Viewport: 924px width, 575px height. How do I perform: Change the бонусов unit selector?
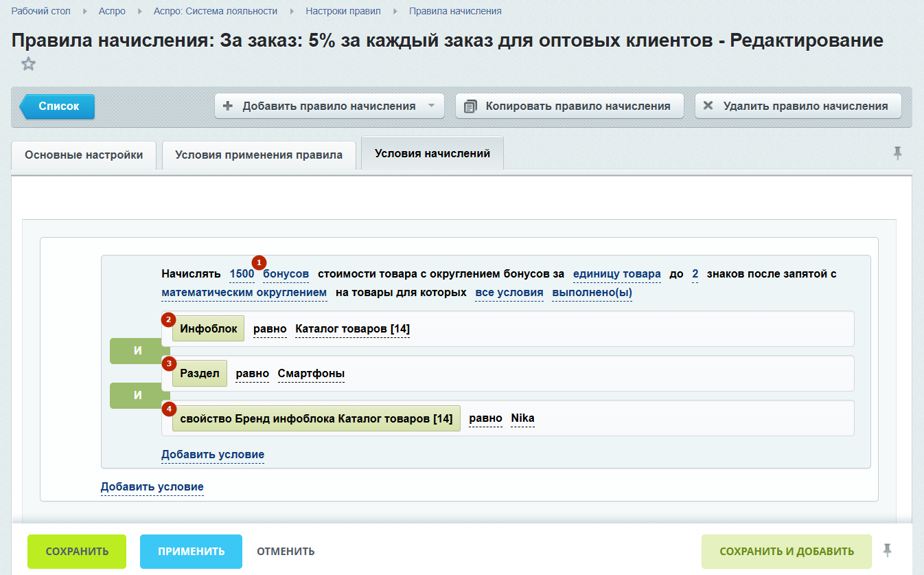[286, 274]
